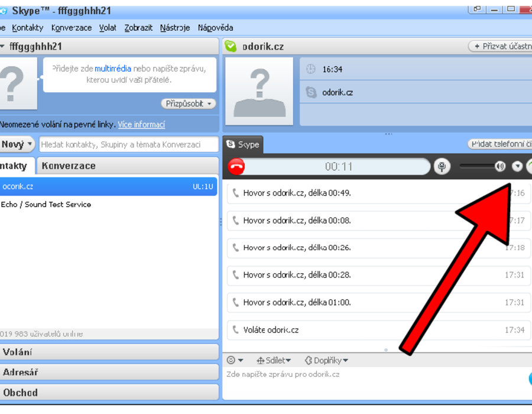Image resolution: width=532 pixels, height=414 pixels.
Task: Open the Nástroje menu
Action: tap(175, 28)
